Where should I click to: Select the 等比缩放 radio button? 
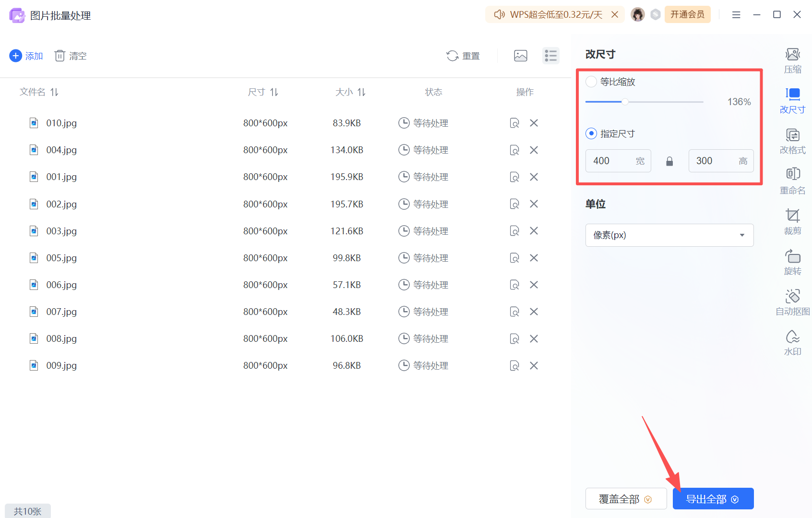pyautogui.click(x=591, y=82)
